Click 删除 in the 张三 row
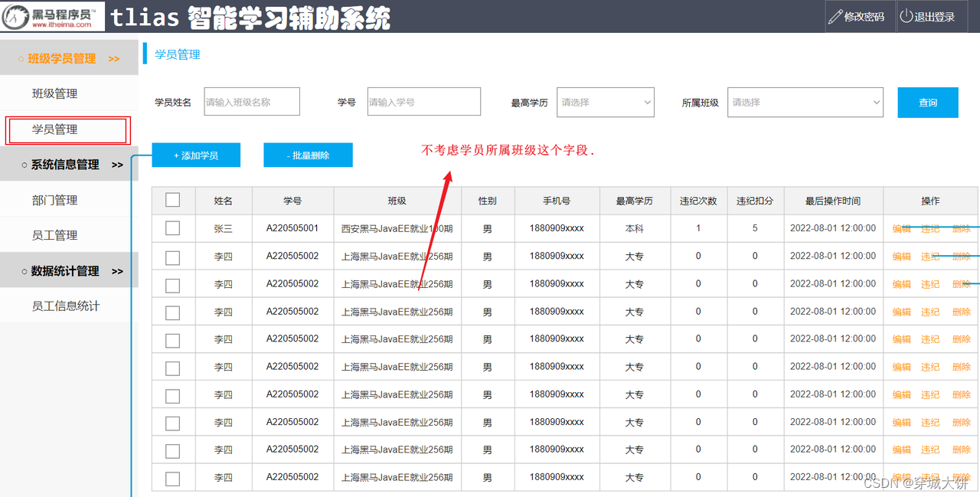Viewport: 980px width, 497px height. pos(962,228)
